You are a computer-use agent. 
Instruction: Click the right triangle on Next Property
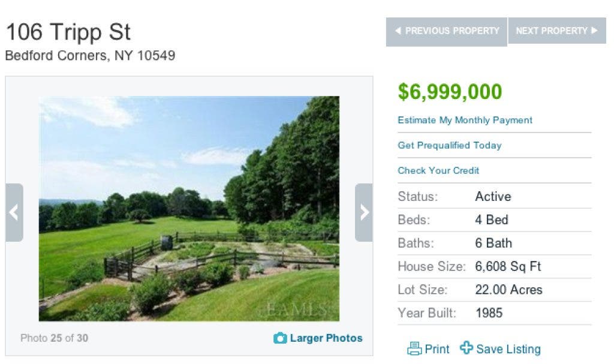coord(594,31)
